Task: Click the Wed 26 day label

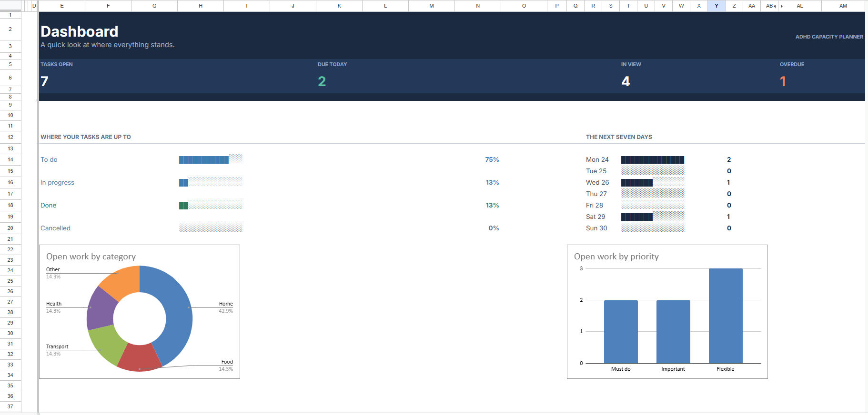Action: (597, 182)
